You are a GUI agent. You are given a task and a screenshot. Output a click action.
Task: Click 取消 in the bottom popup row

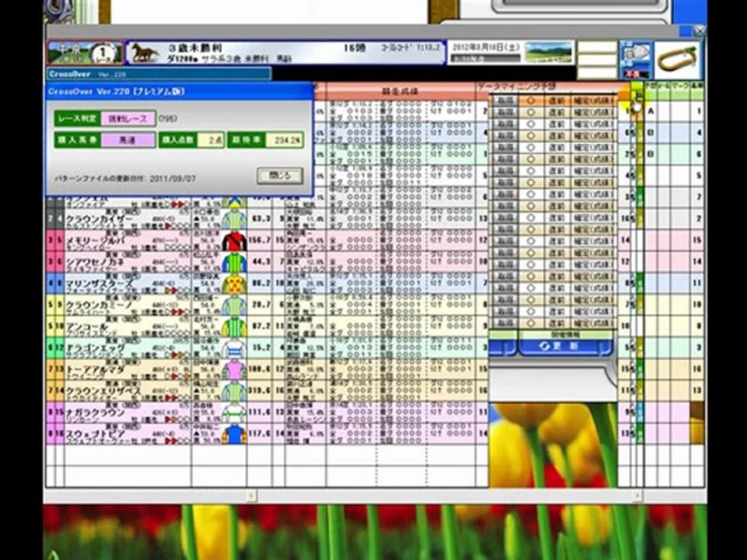505,324
